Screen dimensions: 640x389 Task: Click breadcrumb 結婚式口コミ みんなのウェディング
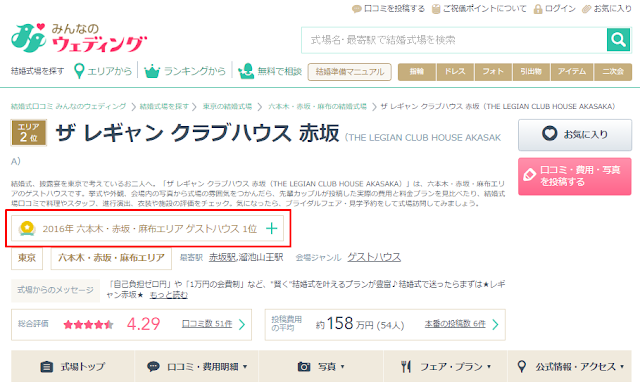click(x=69, y=107)
